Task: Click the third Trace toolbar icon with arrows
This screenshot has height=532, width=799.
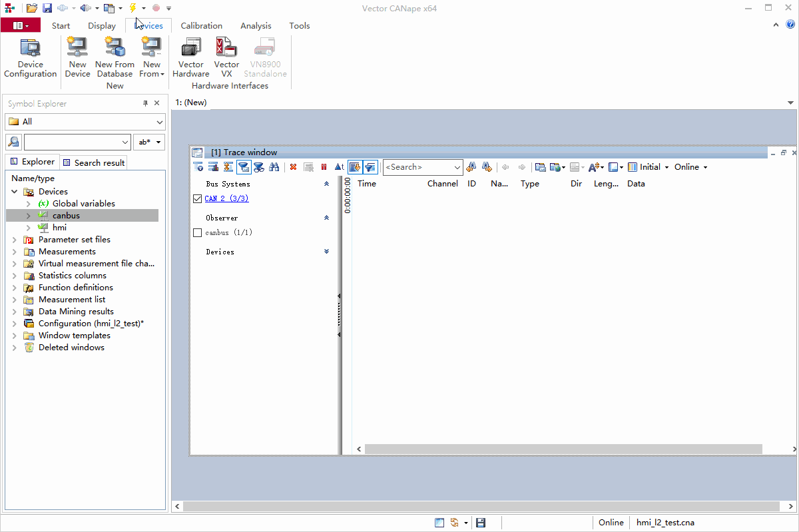Action: (x=228, y=167)
